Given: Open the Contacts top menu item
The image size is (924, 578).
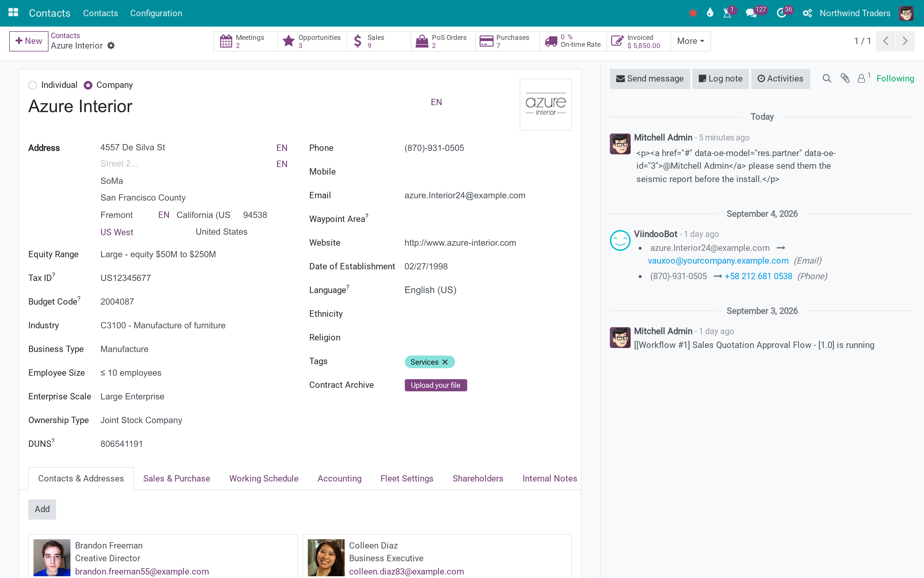Looking at the screenshot, I should pyautogui.click(x=100, y=13).
